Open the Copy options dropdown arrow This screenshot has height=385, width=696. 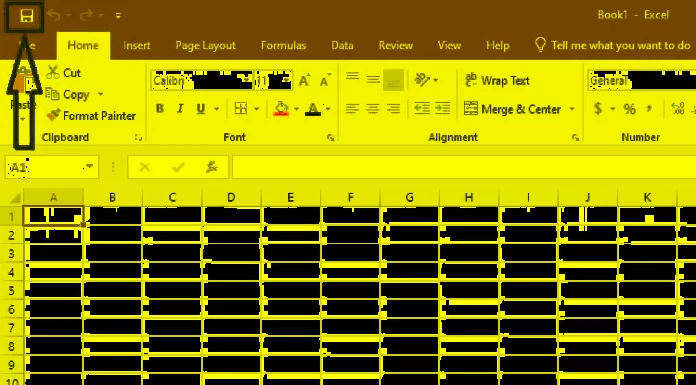100,94
